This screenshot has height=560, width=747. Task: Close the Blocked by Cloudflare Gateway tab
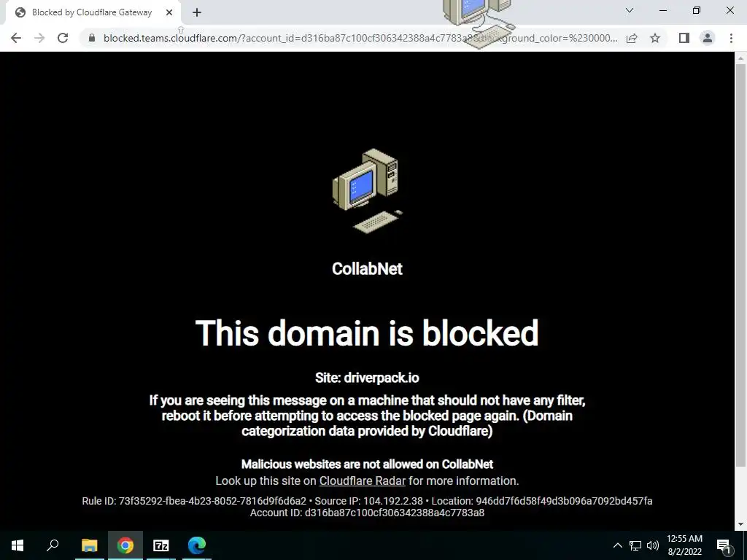(169, 13)
